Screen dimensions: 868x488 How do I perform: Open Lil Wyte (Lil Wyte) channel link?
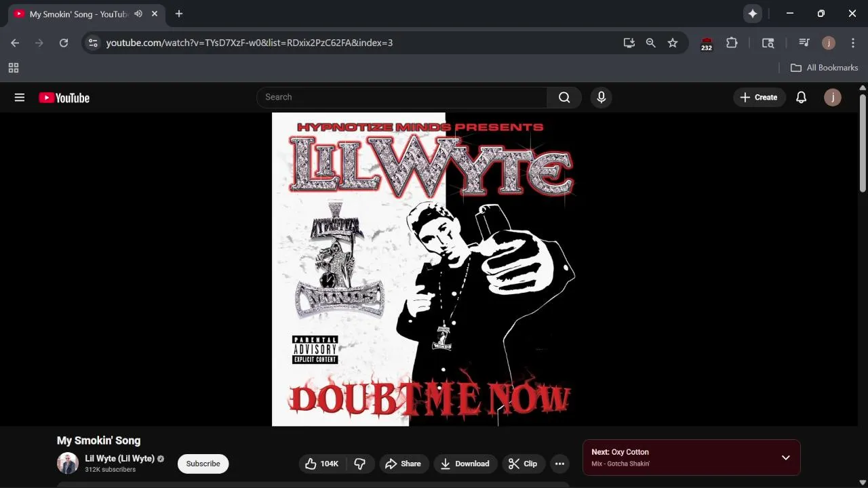coord(120,458)
